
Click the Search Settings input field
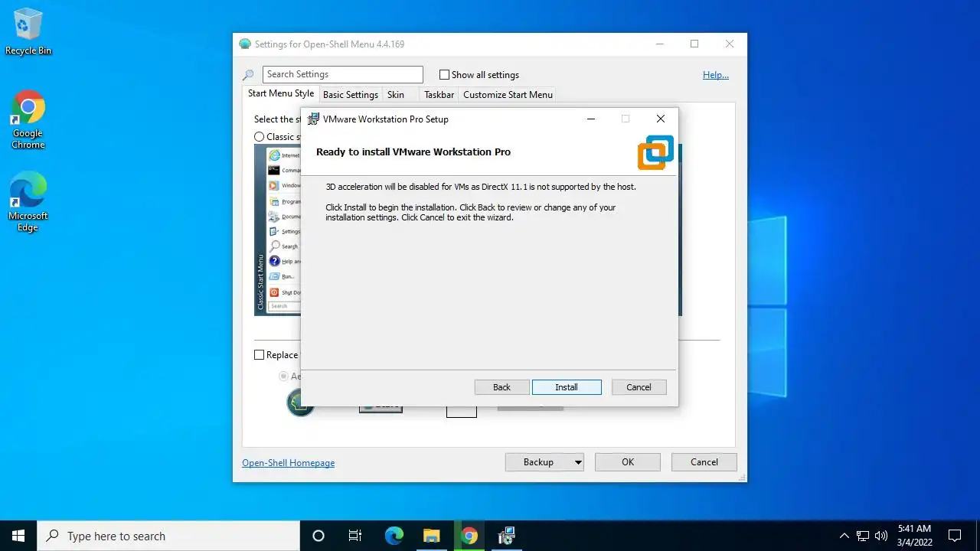click(x=343, y=74)
